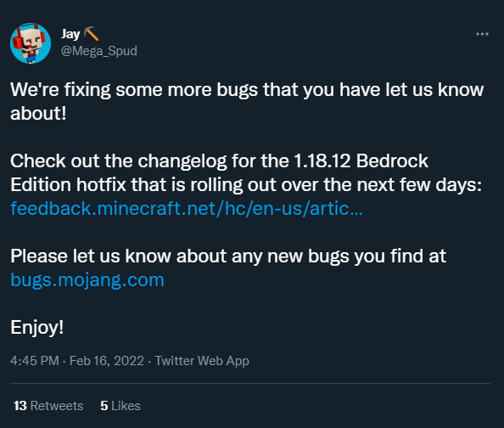The width and height of the screenshot is (504, 428).
Task: Open Jay's profile picture avatar
Action: pos(31,43)
